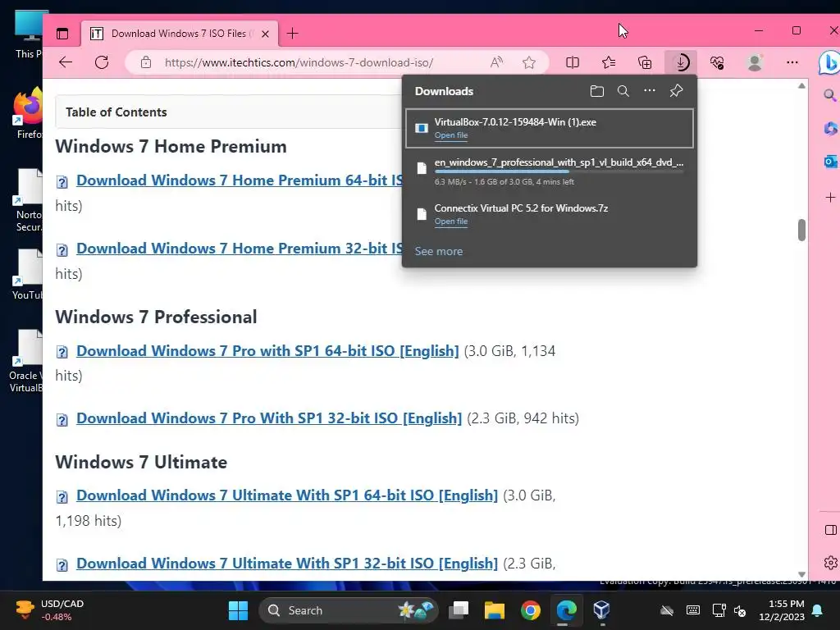
Task: Open sidebar settings gear icon
Action: (831, 563)
